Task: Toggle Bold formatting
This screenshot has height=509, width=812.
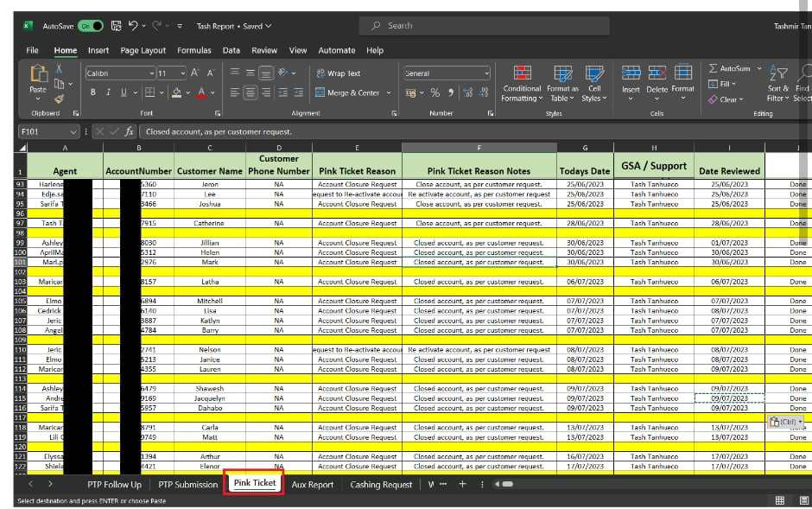Action: (92, 92)
